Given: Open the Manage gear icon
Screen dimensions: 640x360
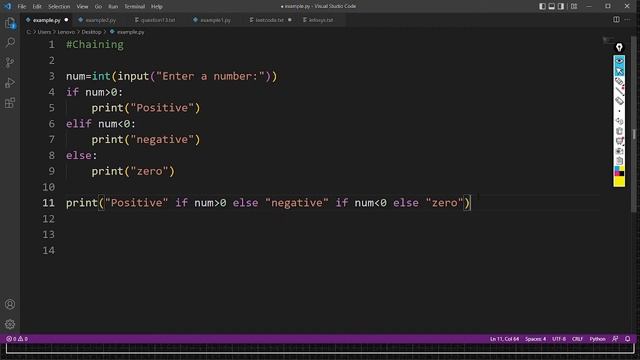Looking at the screenshot, I should point(10,324).
